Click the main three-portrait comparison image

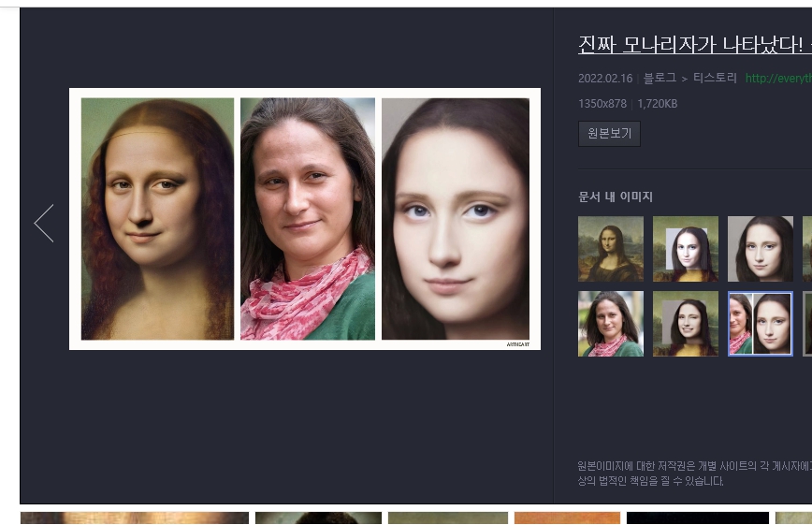[305, 219]
